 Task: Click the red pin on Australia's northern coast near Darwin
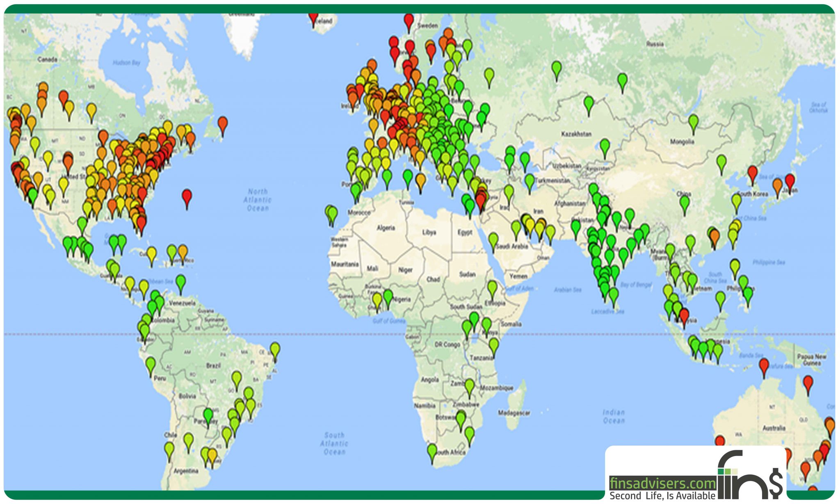point(764,368)
